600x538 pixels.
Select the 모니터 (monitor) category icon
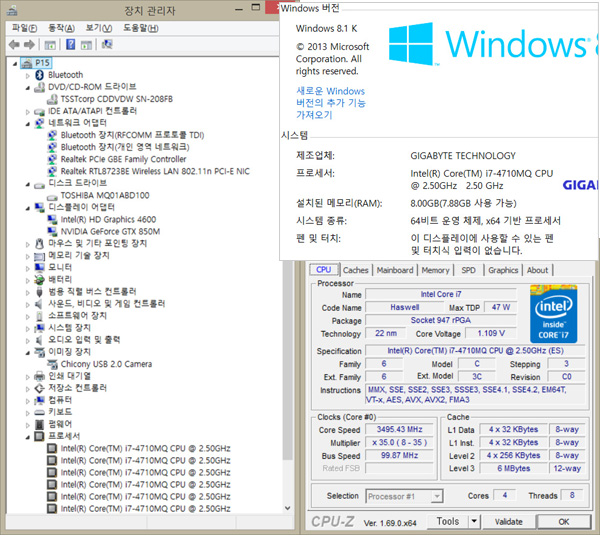(39, 267)
